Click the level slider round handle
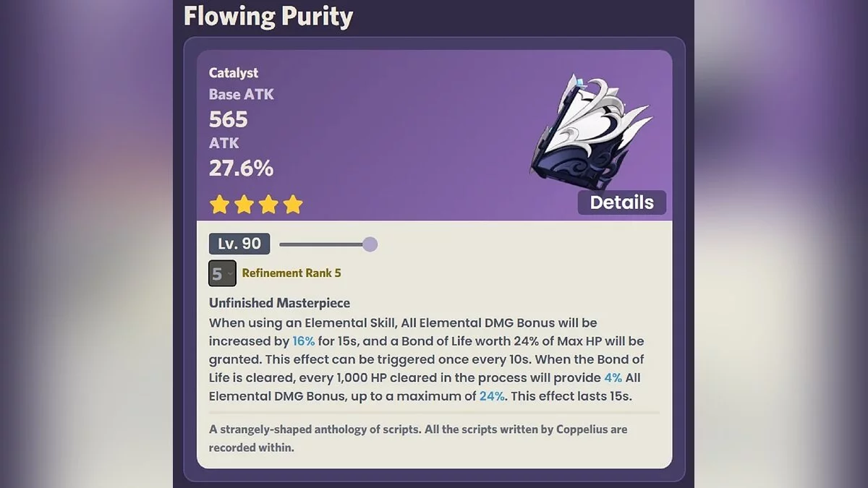 370,244
